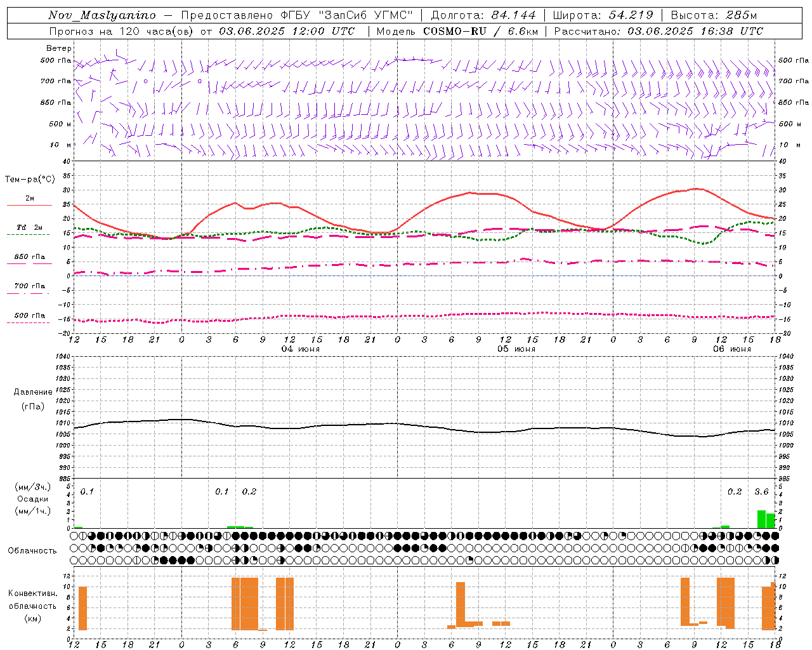Click the 'Осадки' precipitation label
Screen dimensions: 812x650
pos(33,499)
